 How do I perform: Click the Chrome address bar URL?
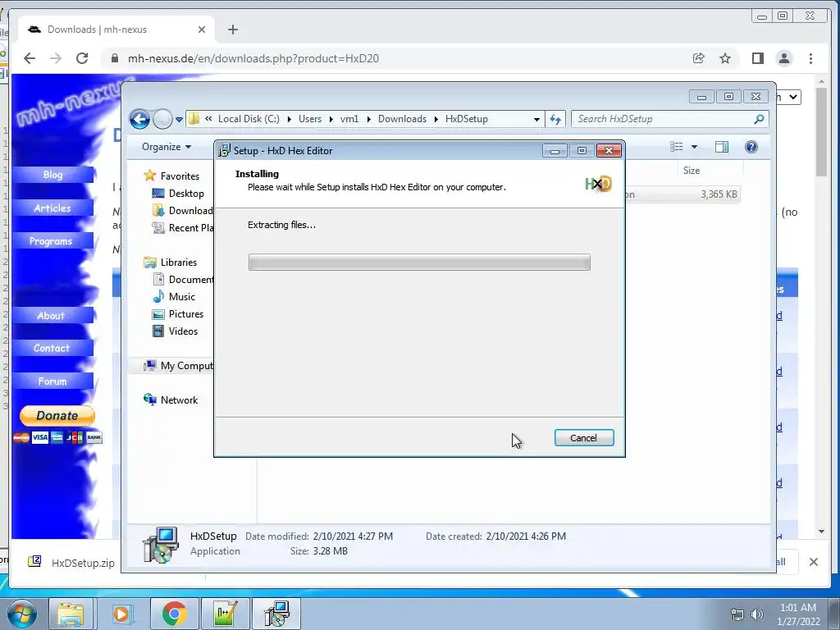253,58
